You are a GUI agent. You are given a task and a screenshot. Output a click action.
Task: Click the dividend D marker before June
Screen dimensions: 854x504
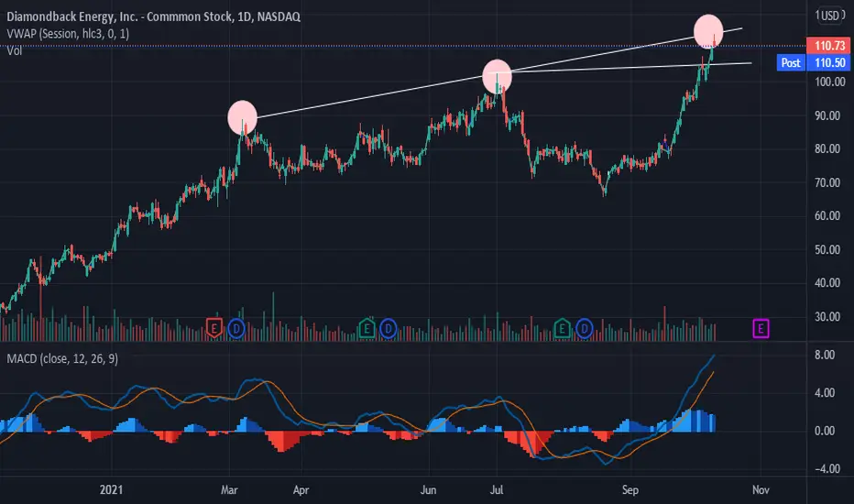pos(389,329)
